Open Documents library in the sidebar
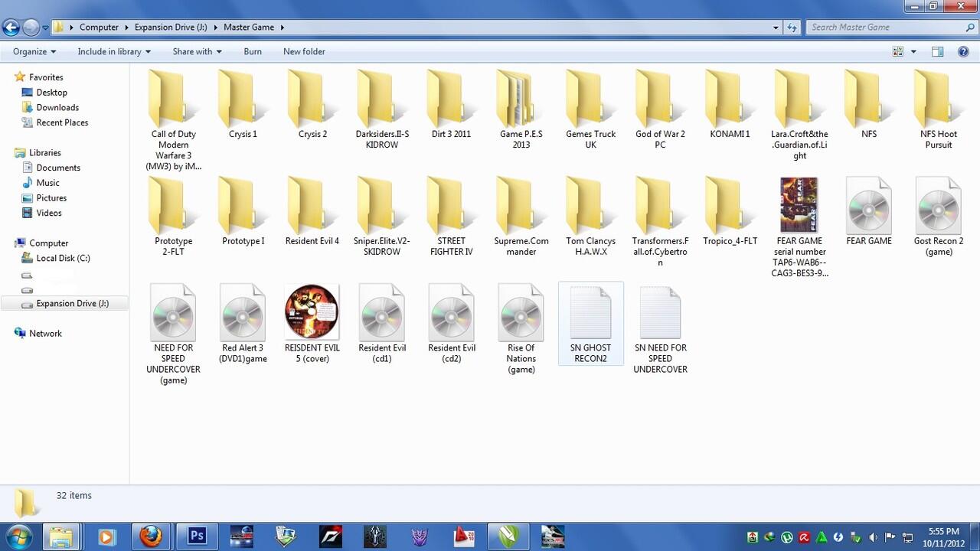This screenshot has height=551, width=980. (x=58, y=168)
